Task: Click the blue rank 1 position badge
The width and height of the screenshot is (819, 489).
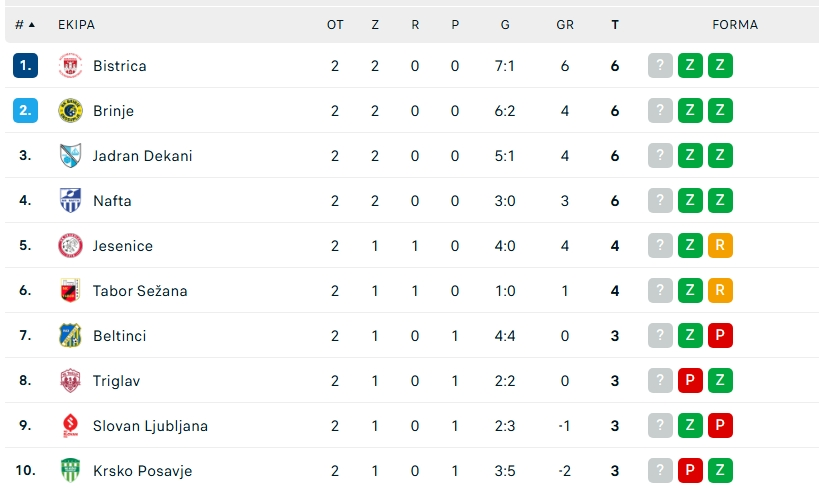Action: pyautogui.click(x=25, y=66)
